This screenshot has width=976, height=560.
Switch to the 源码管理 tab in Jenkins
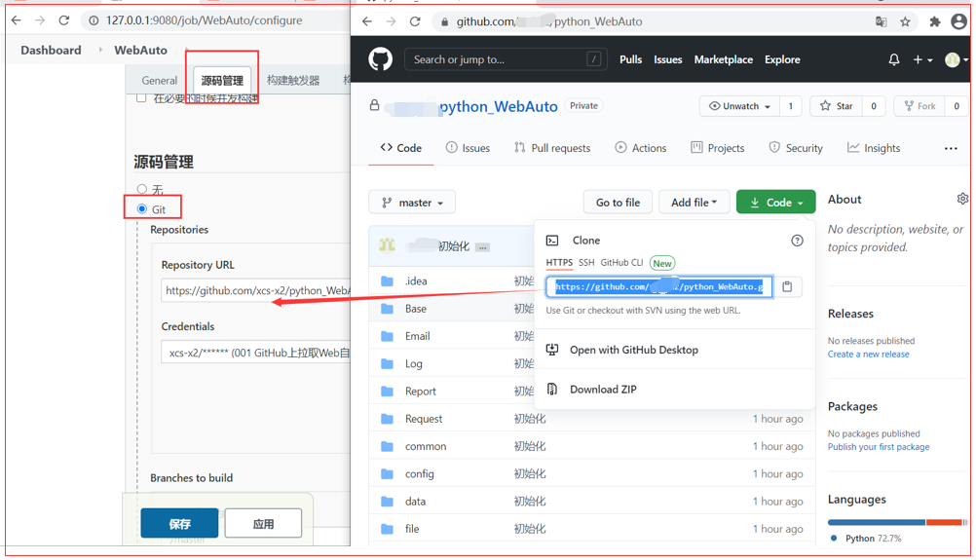tap(222, 80)
